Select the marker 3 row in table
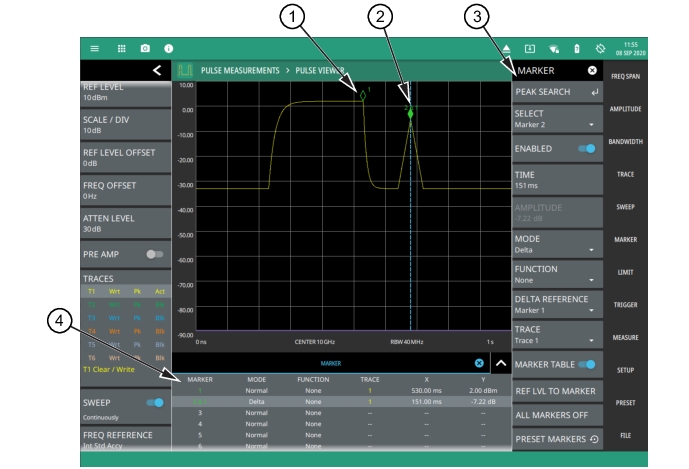Screen dimensions: 689x469 click(341, 413)
